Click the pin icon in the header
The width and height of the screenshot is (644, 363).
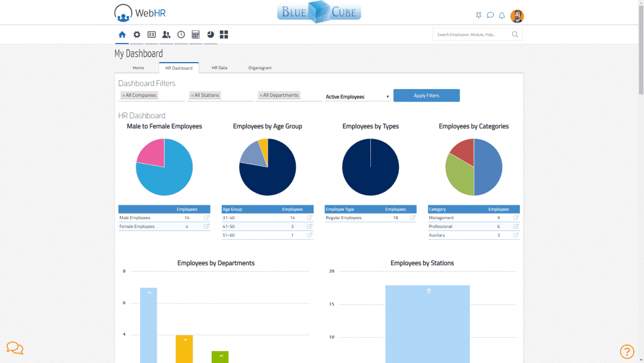(x=478, y=15)
